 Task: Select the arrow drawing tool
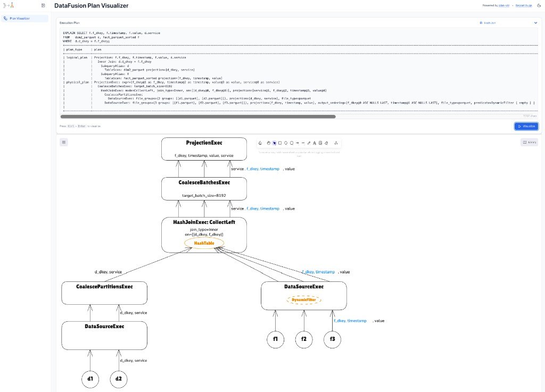click(297, 143)
